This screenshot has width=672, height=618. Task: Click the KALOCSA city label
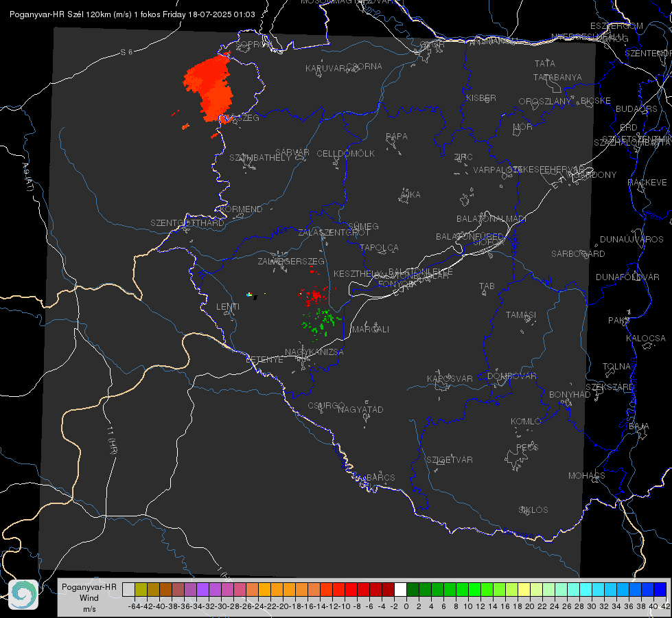coord(646,339)
